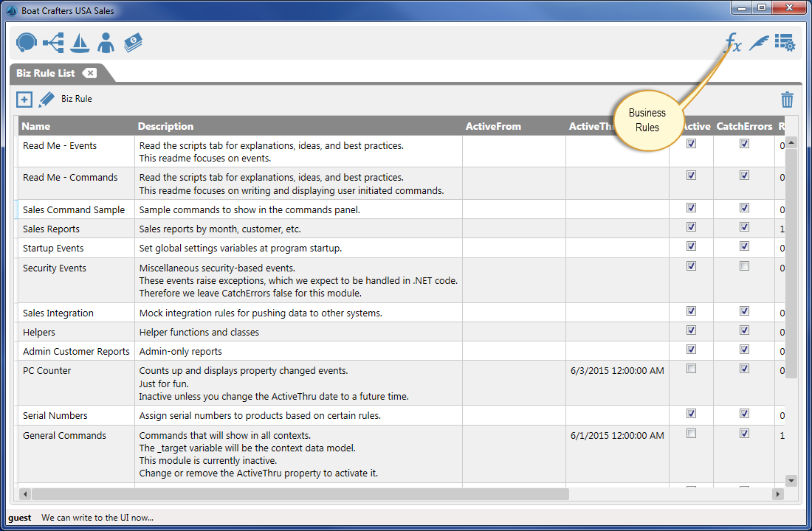Enable Active for General Commands

692,434
